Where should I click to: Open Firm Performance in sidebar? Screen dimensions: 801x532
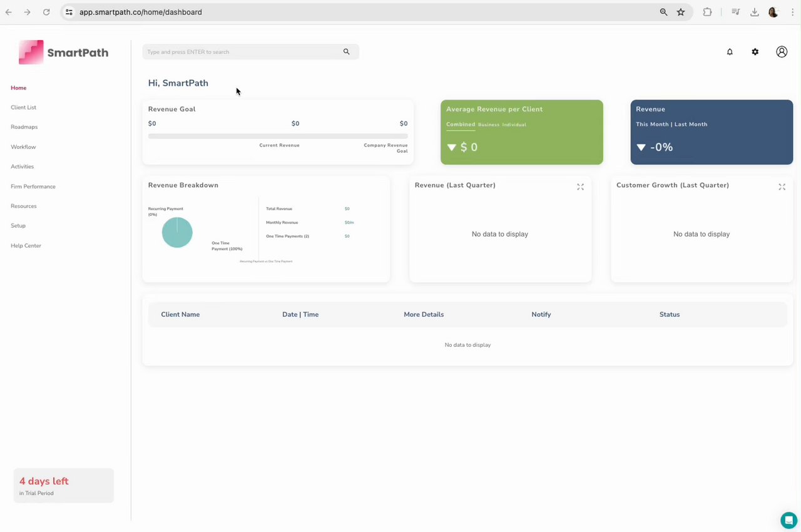[33, 187]
